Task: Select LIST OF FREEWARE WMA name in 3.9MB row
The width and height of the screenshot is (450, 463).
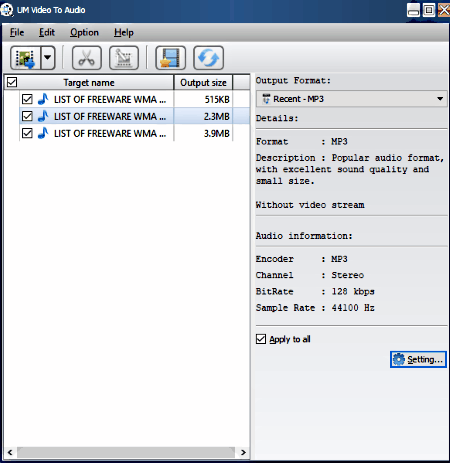Action: tap(110, 133)
